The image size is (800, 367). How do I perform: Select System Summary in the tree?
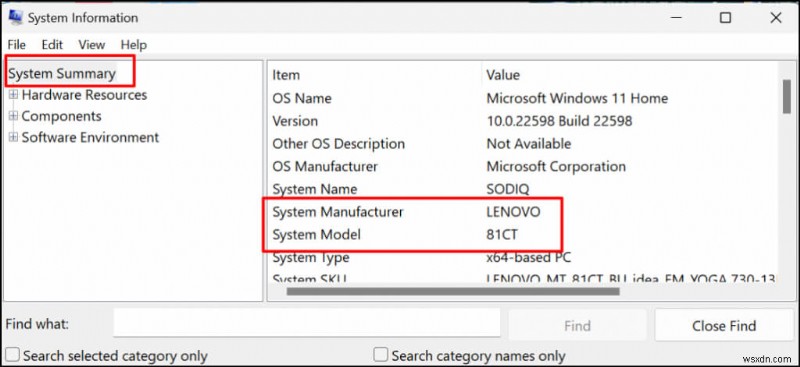(62, 74)
